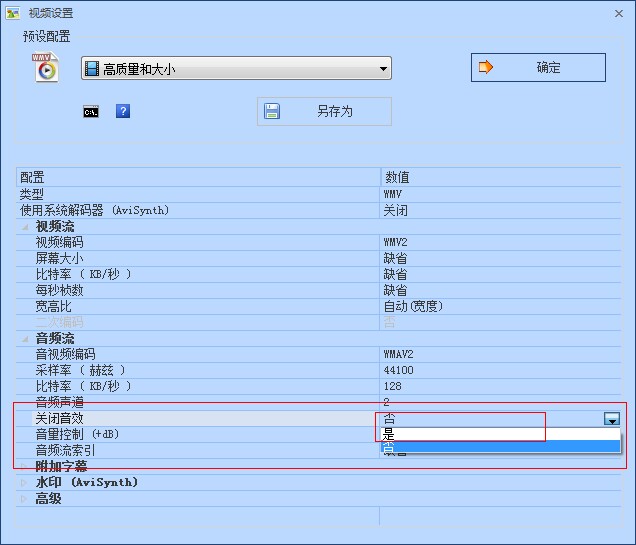636x545 pixels.
Task: Open the 高质量和大小 preset dropdown
Action: pos(236,68)
